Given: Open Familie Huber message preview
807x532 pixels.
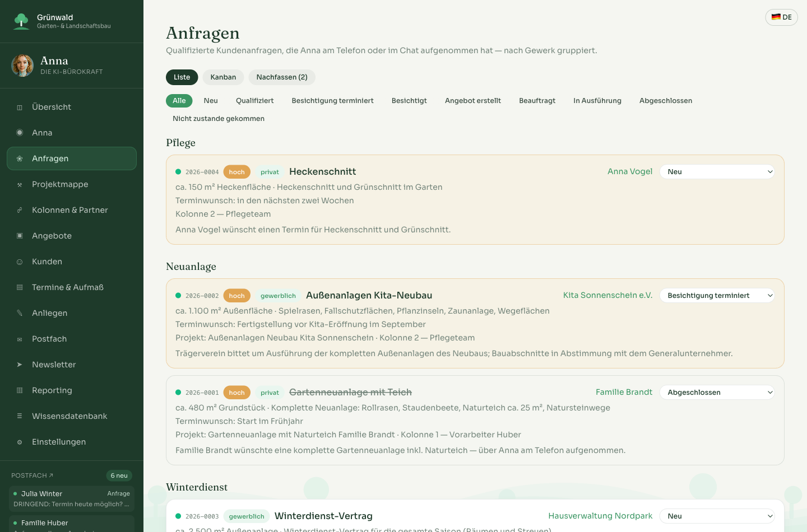Looking at the screenshot, I should 72,524.
